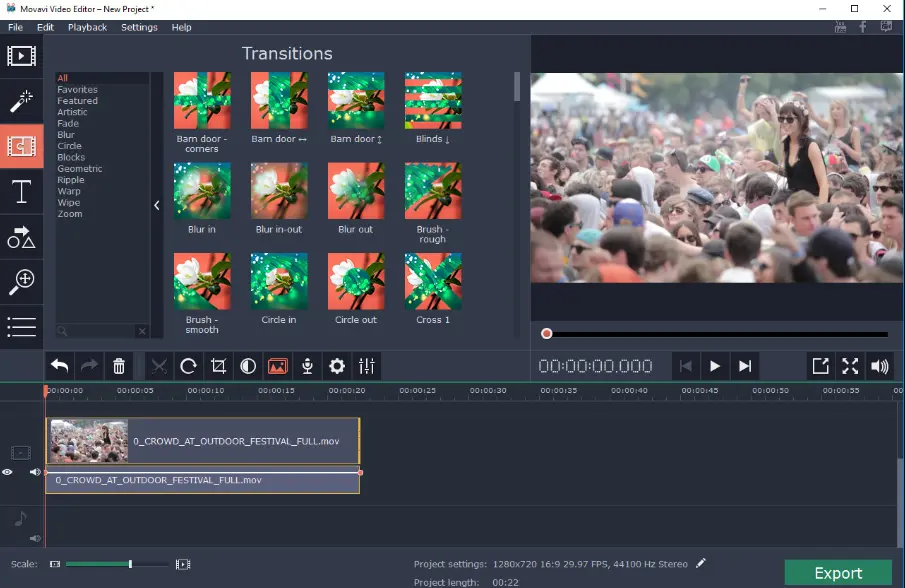
Task: Click the highlighted image/slideshow wizard icon
Action: [x=278, y=366]
